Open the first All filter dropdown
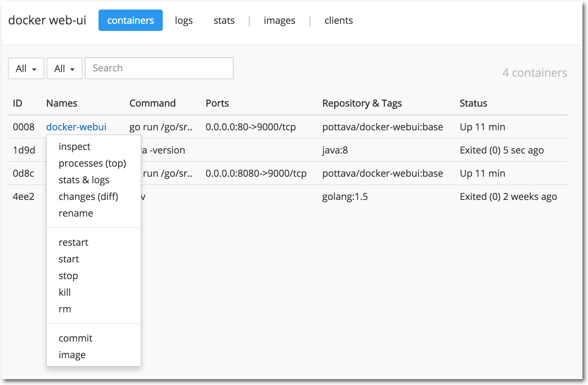588x385 pixels. point(26,69)
